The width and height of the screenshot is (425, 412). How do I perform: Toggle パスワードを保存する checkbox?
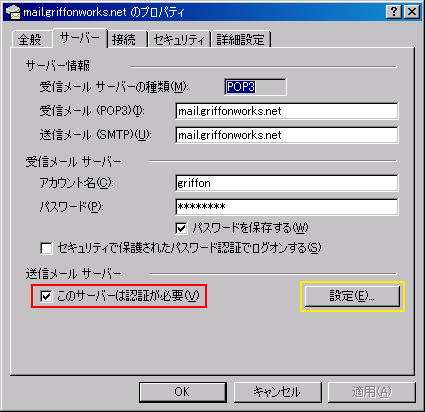[181, 228]
